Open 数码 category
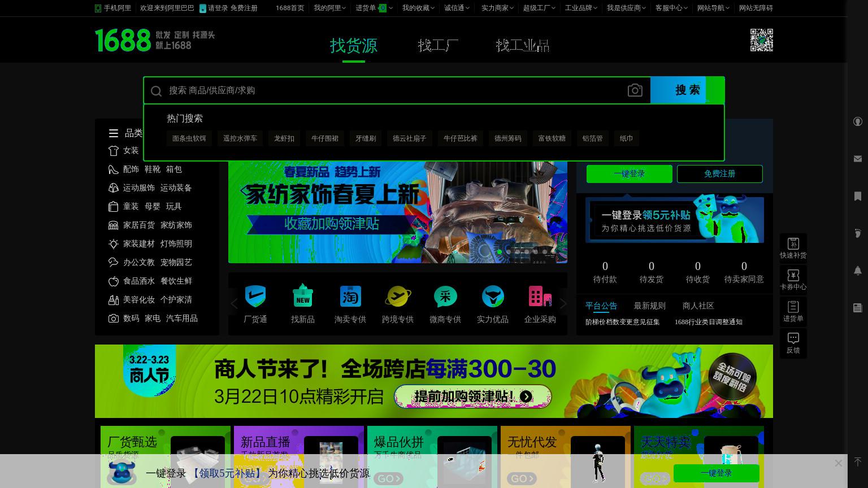 (x=131, y=319)
